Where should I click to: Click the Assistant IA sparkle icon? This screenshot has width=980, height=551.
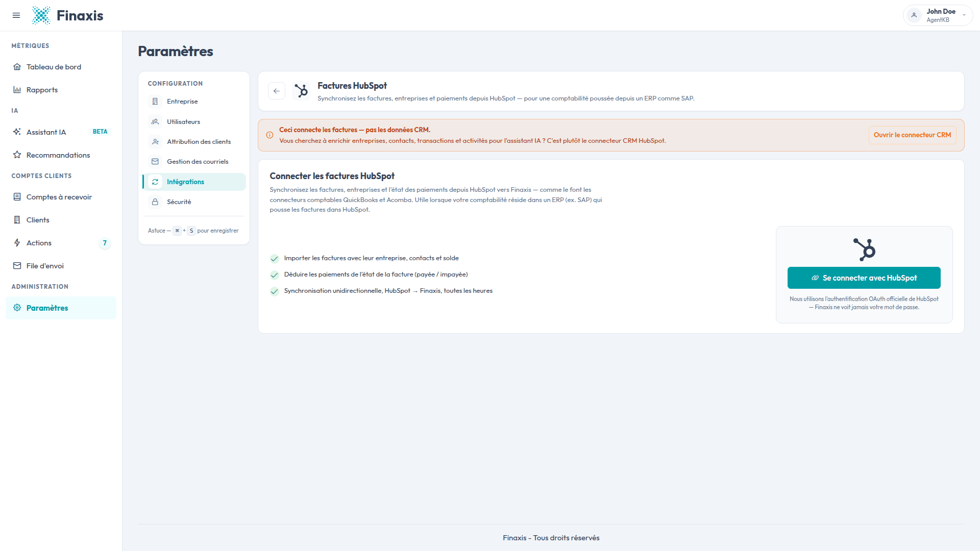(17, 132)
